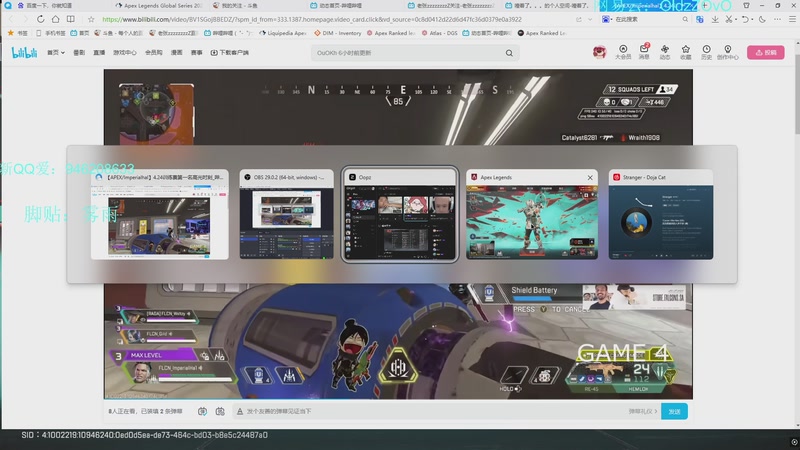Viewport: 800px width, 450px height.
Task: Toggle night mode moon icon in browser toolbar
Action: point(762,19)
